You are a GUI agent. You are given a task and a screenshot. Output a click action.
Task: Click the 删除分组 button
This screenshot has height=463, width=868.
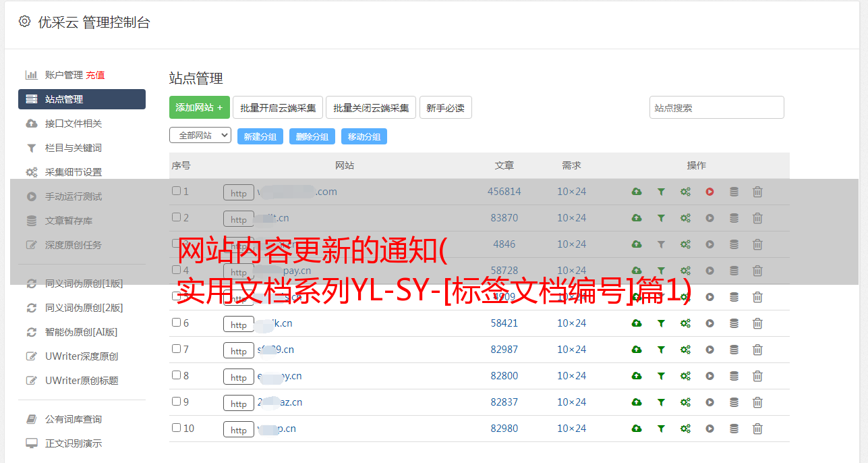tap(312, 136)
